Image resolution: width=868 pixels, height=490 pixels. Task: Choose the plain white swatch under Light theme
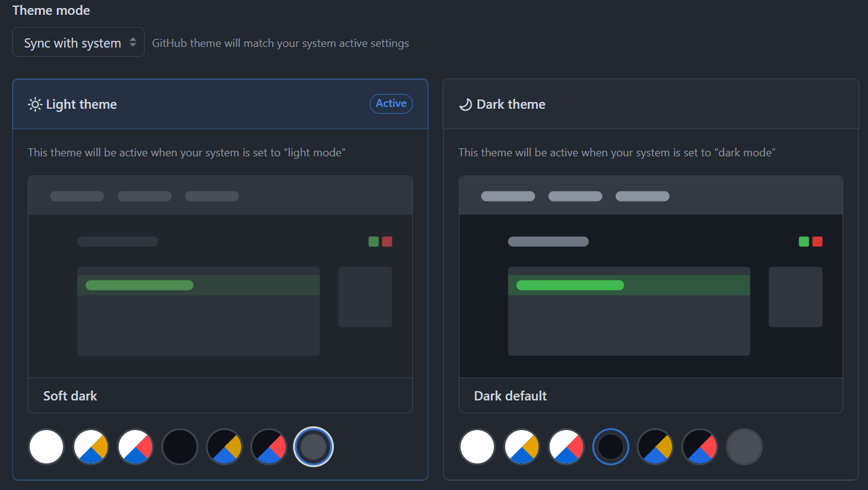pos(46,447)
